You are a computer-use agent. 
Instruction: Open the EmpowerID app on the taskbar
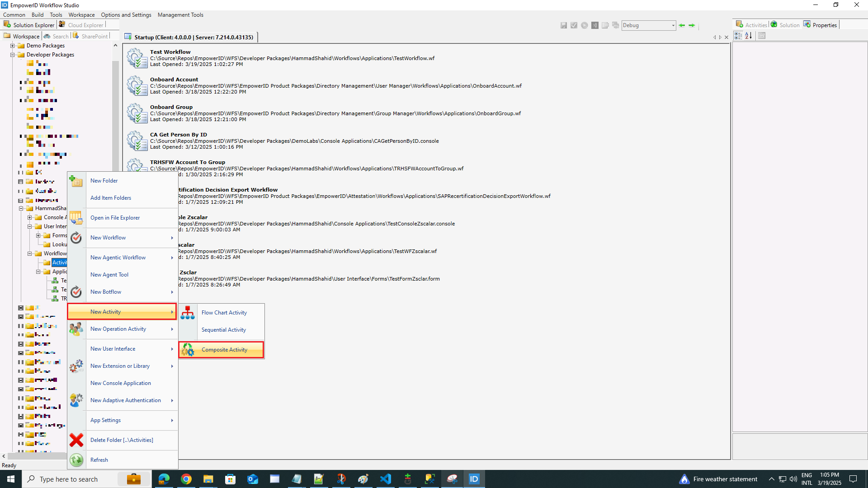tap(474, 479)
